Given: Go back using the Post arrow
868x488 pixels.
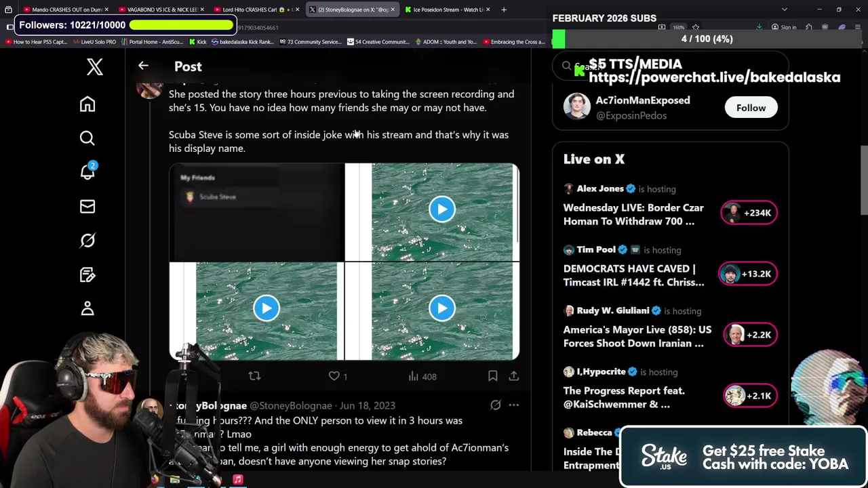Looking at the screenshot, I should tap(143, 66).
